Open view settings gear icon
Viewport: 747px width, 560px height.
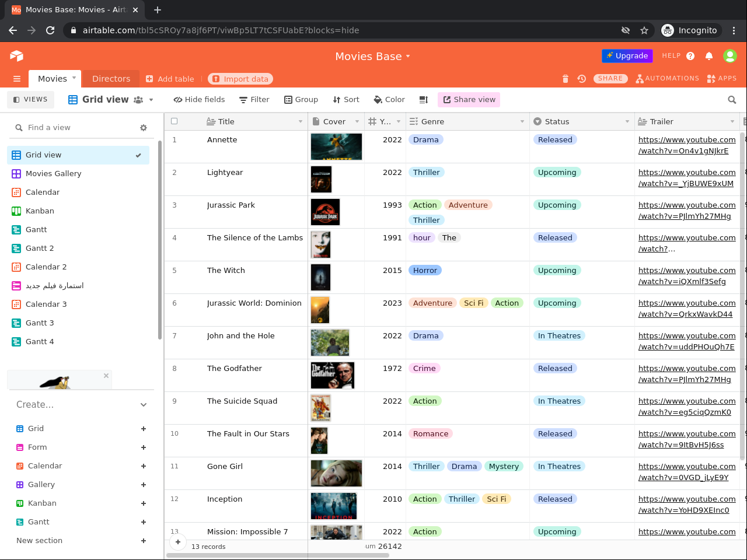pyautogui.click(x=144, y=128)
